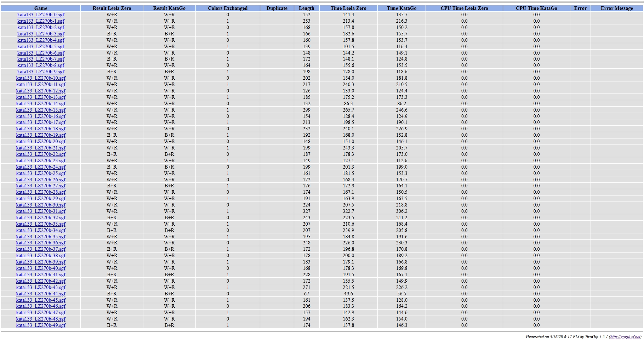Open the kata133_LZ270b-44.sgf game record

pyautogui.click(x=41, y=294)
